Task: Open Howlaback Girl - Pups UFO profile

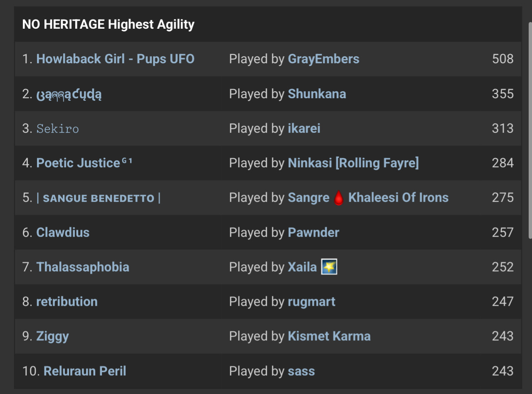Action: [116, 59]
